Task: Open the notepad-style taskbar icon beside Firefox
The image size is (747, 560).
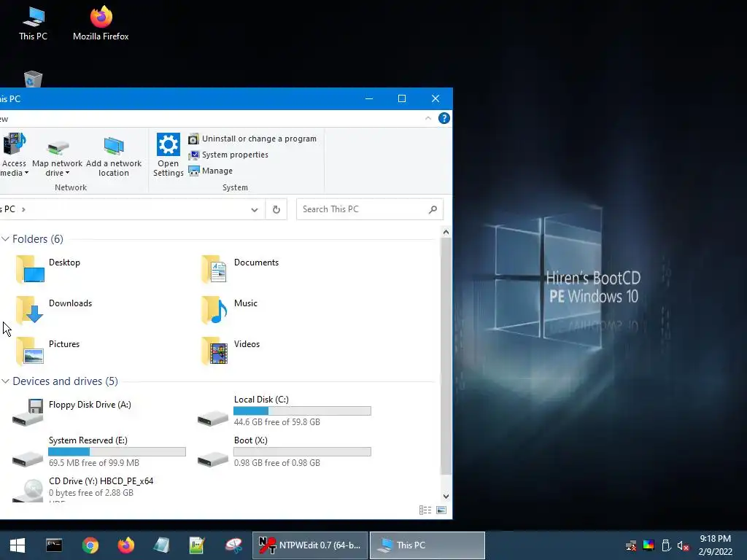Action: 161,545
